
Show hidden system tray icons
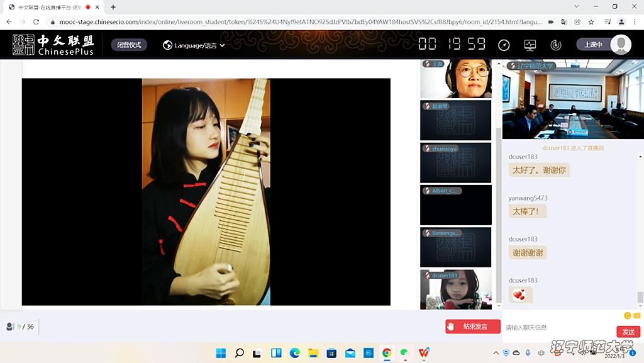[496, 353]
